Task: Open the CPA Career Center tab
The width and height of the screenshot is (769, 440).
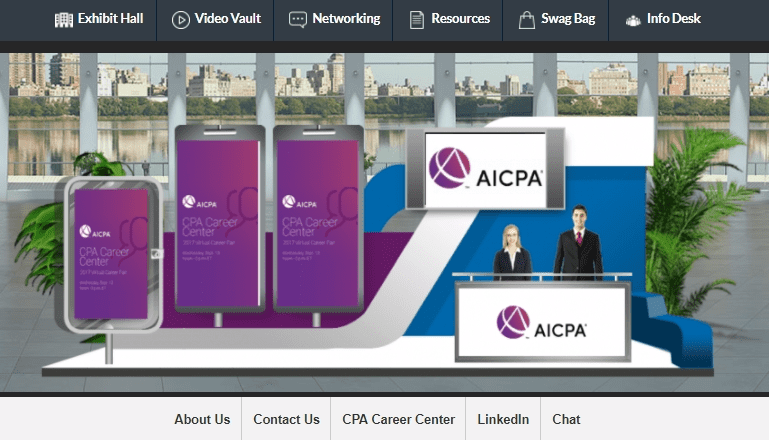Action: pyautogui.click(x=398, y=419)
